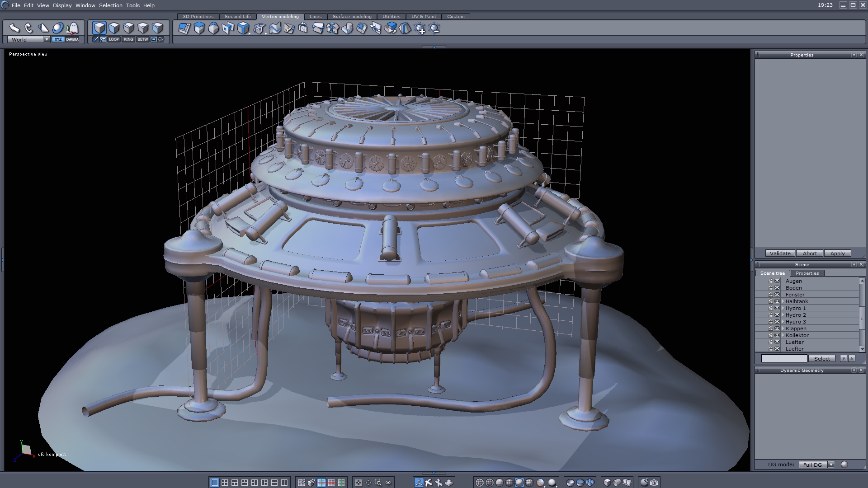Switch to the Surface modeling tab
Image resolution: width=868 pixels, height=488 pixels.
(x=352, y=16)
